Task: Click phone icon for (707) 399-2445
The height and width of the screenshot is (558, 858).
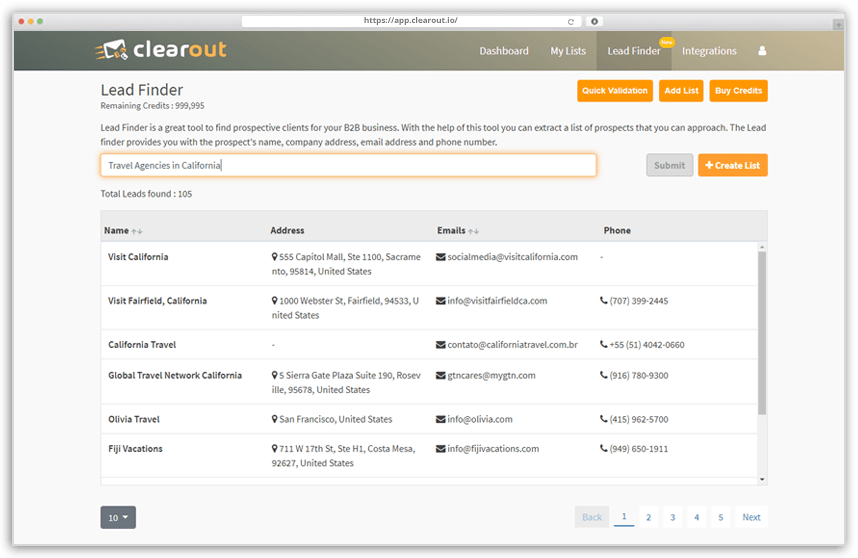Action: pos(604,300)
